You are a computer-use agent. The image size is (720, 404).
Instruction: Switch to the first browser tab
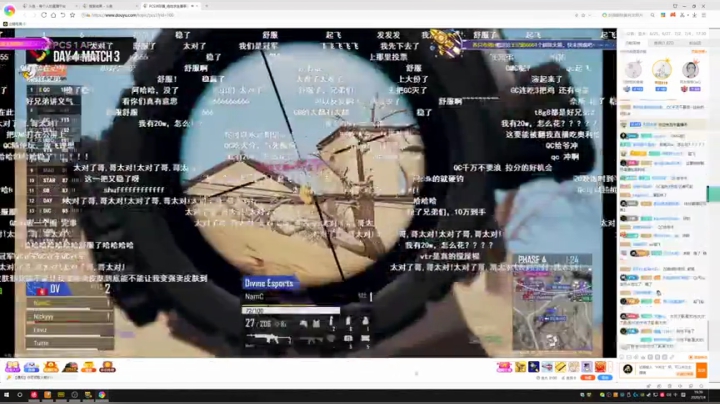pos(49,6)
